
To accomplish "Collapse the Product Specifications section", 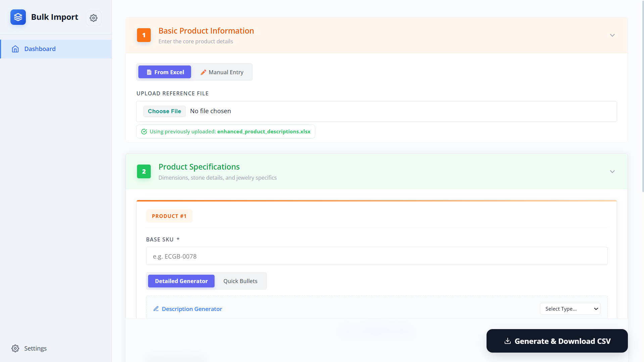I will tap(612, 171).
